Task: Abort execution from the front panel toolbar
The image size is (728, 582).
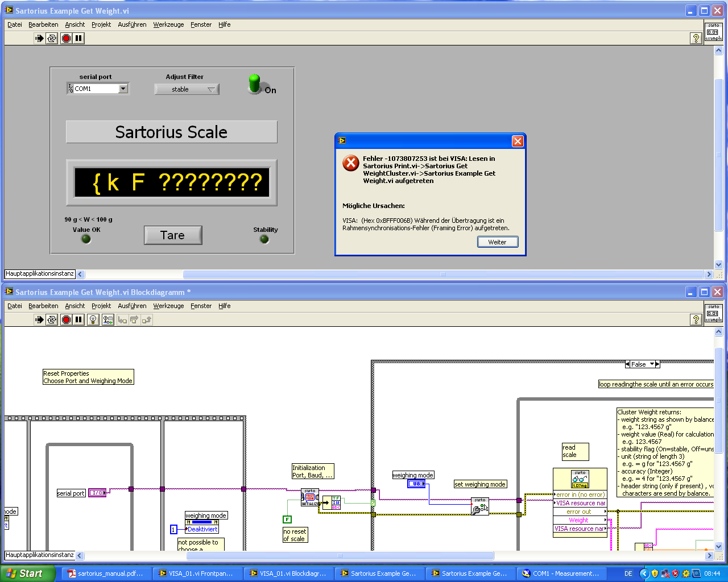Action: pos(66,38)
